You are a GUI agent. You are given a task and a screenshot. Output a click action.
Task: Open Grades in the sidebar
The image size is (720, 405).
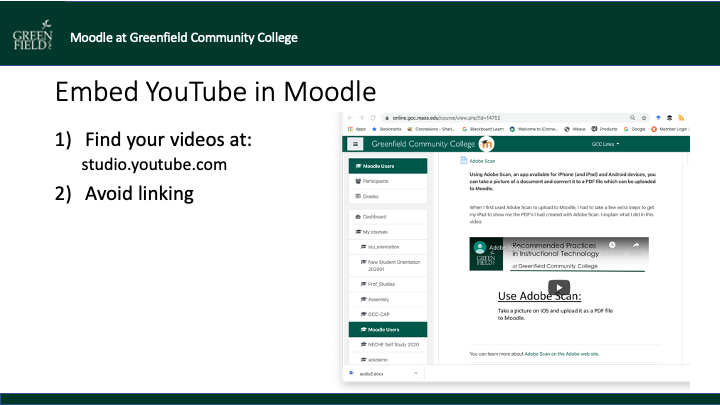click(x=388, y=196)
